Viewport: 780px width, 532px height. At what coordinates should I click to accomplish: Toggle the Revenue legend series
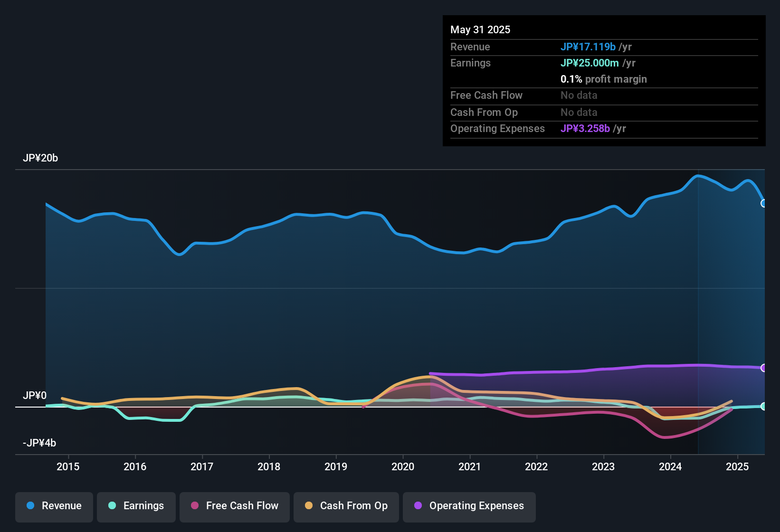[x=54, y=506]
